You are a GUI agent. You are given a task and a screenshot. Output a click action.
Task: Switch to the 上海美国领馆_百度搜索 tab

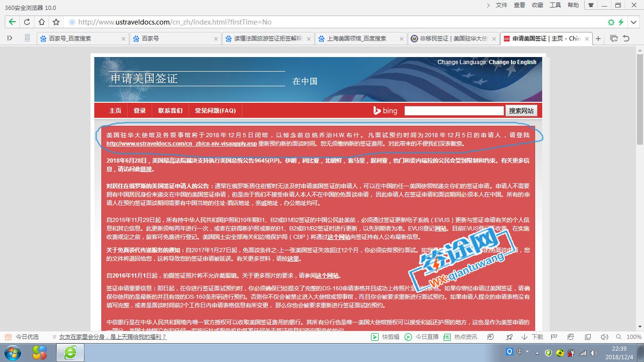(360, 39)
